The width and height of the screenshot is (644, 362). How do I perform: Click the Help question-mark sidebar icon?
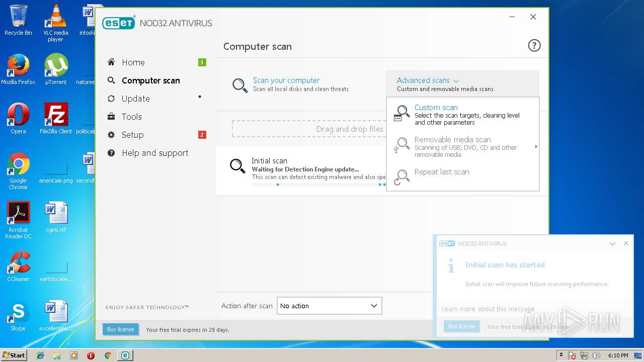[x=111, y=153]
